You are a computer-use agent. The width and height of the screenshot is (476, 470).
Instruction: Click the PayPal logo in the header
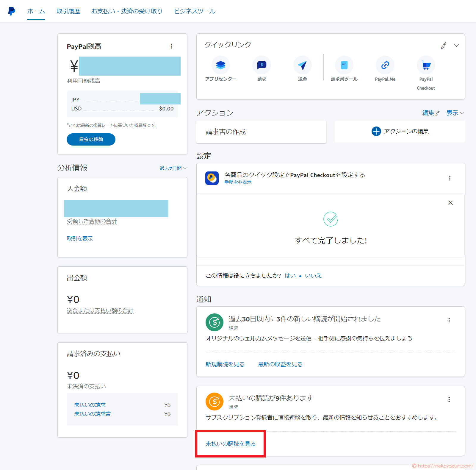pyautogui.click(x=11, y=11)
